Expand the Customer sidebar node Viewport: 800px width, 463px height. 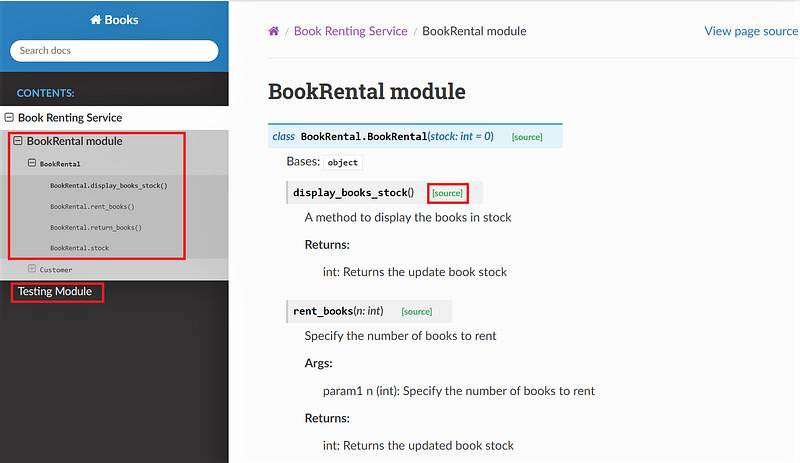(32, 269)
